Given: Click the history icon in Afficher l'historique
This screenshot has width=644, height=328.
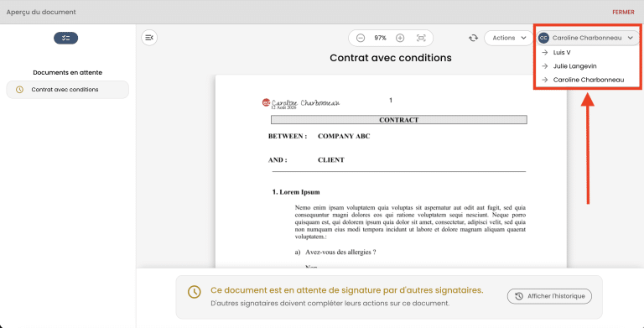Looking at the screenshot, I should pos(519,296).
